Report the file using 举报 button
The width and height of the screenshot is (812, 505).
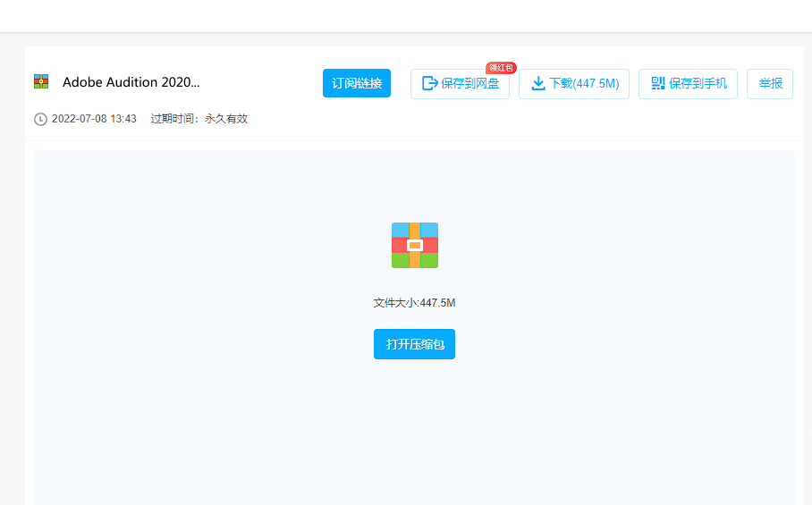point(770,84)
